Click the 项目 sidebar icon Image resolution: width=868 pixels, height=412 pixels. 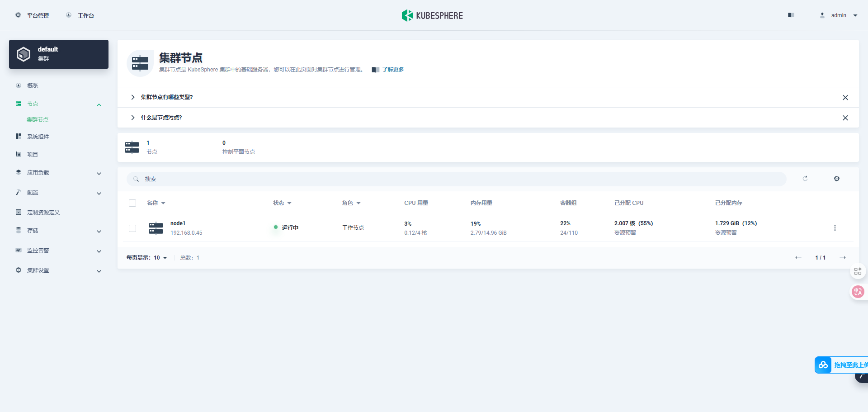coord(19,154)
